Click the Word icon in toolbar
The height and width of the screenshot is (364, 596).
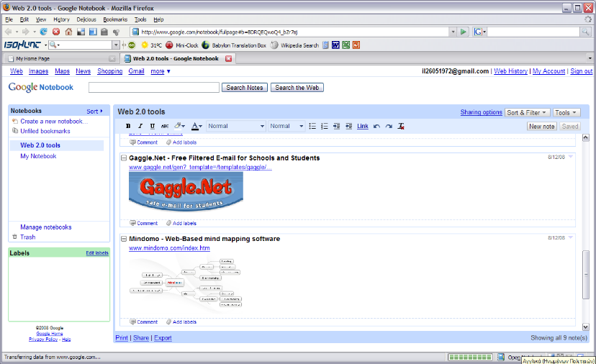pos(335,45)
